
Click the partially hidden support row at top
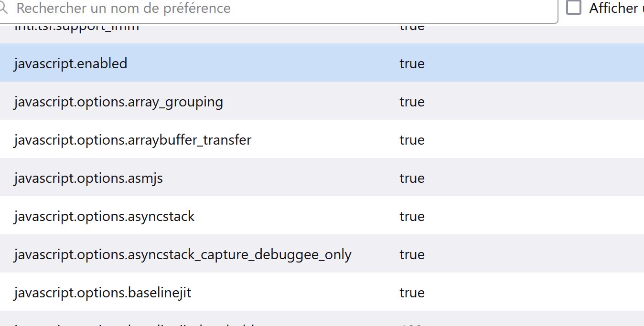pyautogui.click(x=322, y=33)
